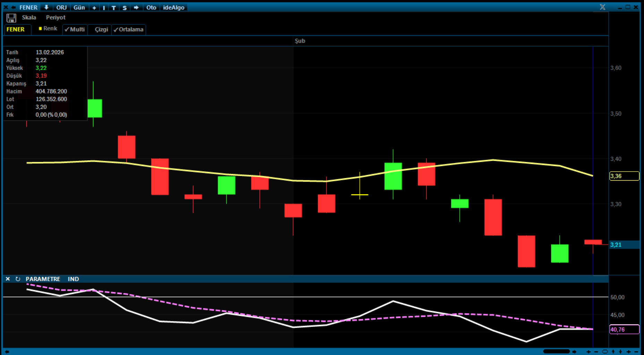Select the yellow FENER symbol tab
The width and height of the screenshot is (644, 355).
pyautogui.click(x=16, y=29)
